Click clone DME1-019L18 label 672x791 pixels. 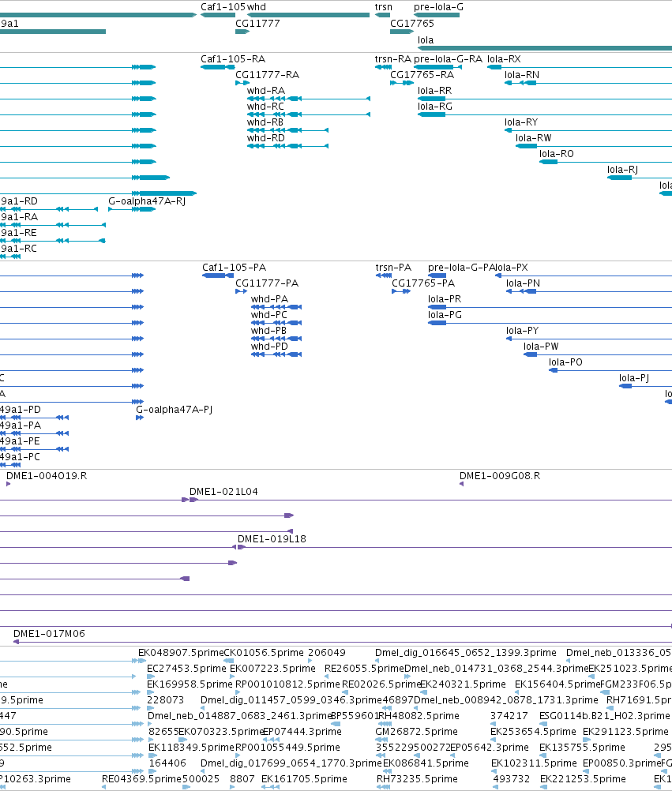pos(272,539)
